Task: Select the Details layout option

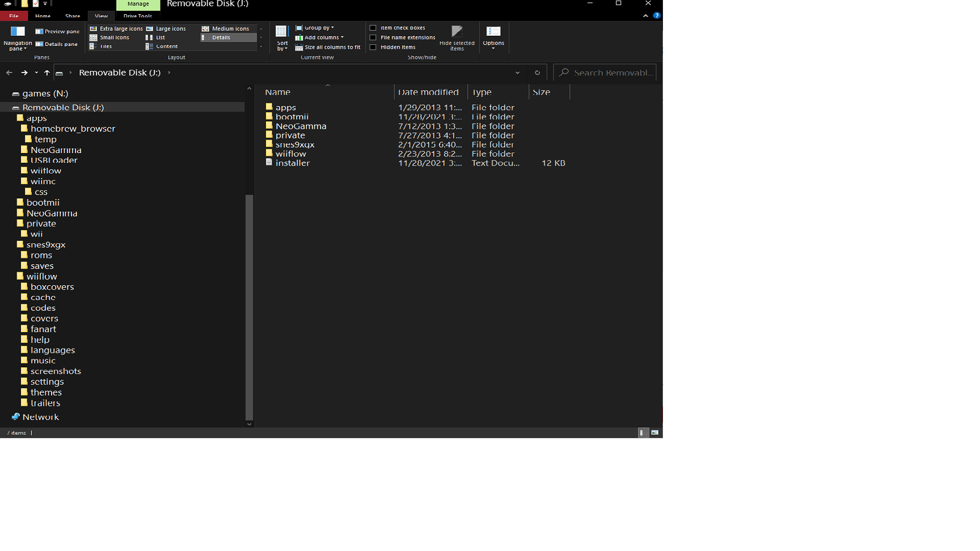Action: pos(229,37)
